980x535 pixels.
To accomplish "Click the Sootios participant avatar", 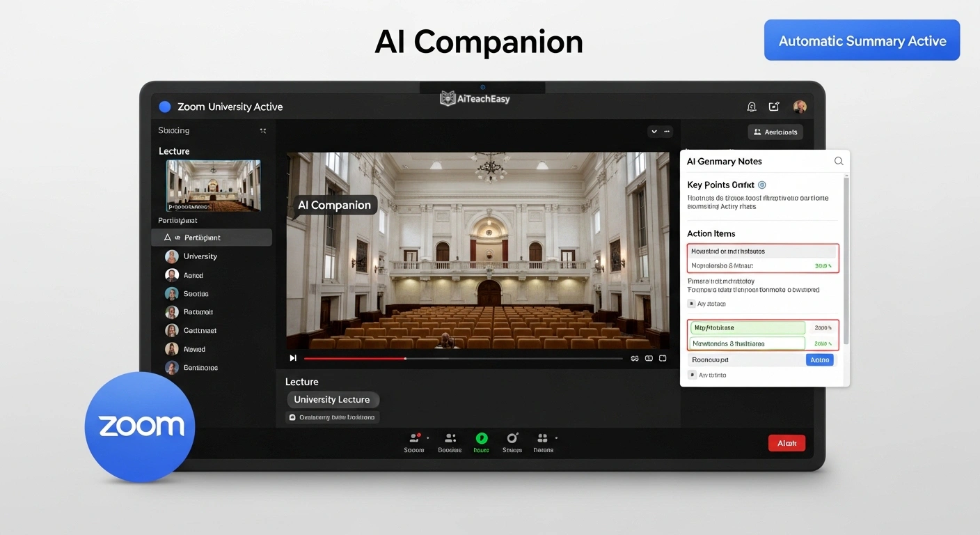I will [x=172, y=294].
